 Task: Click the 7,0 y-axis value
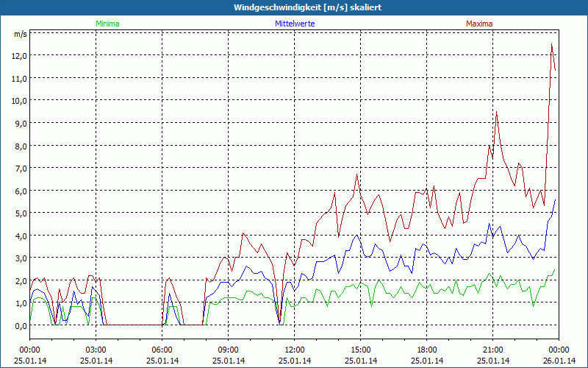(x=21, y=169)
